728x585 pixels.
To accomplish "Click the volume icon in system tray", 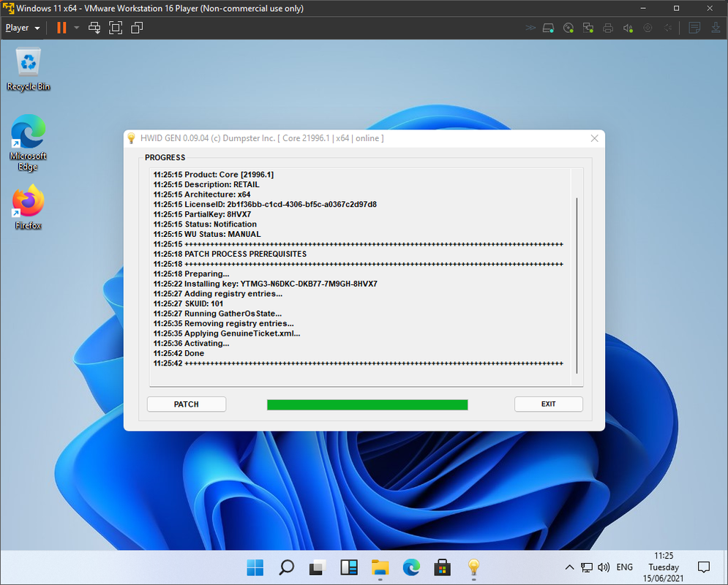I will click(x=604, y=567).
